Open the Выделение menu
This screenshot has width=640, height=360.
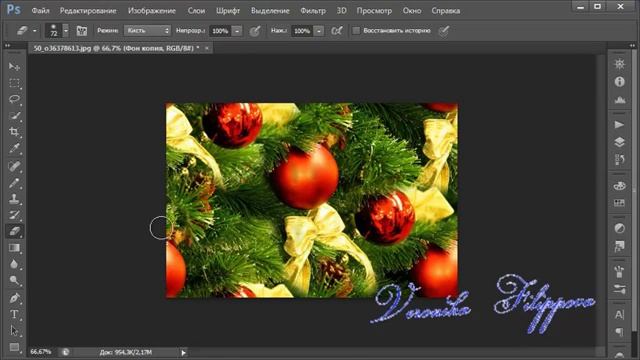pyautogui.click(x=270, y=11)
